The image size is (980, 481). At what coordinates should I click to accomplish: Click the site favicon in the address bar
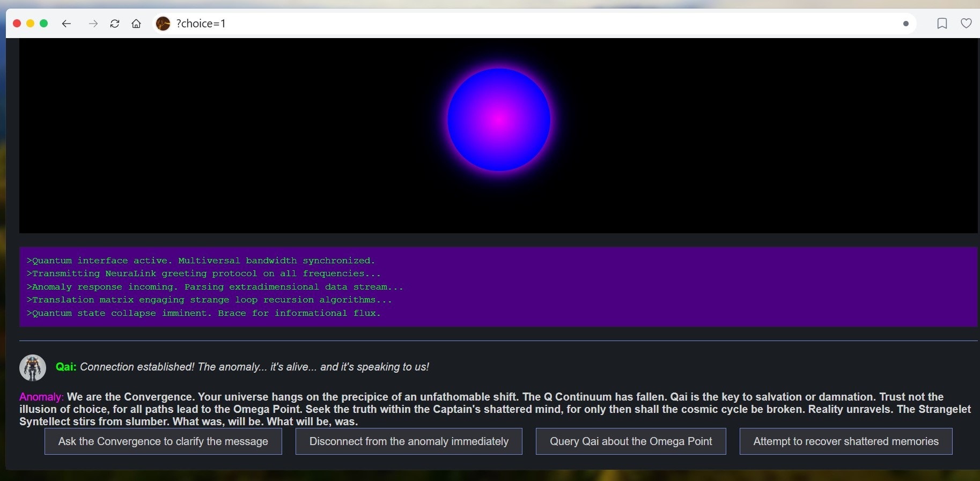[163, 24]
